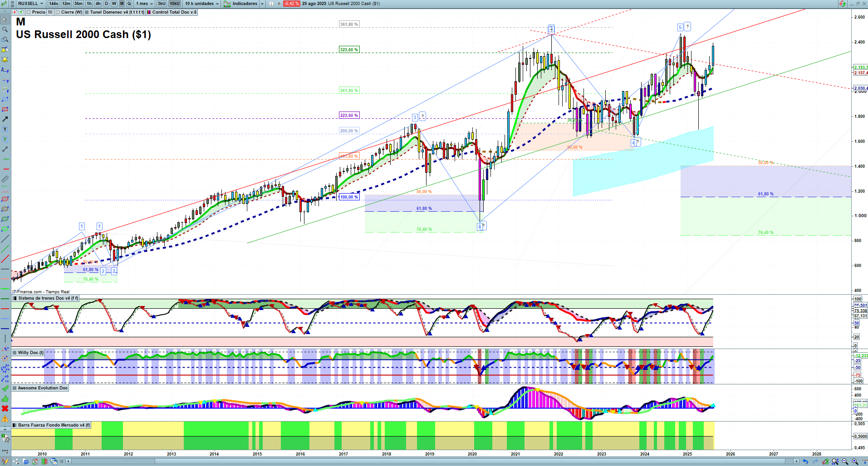The height and width of the screenshot is (466, 868).
Task: Click the red down-arrow icon beside Precio
Action: click(x=15, y=12)
